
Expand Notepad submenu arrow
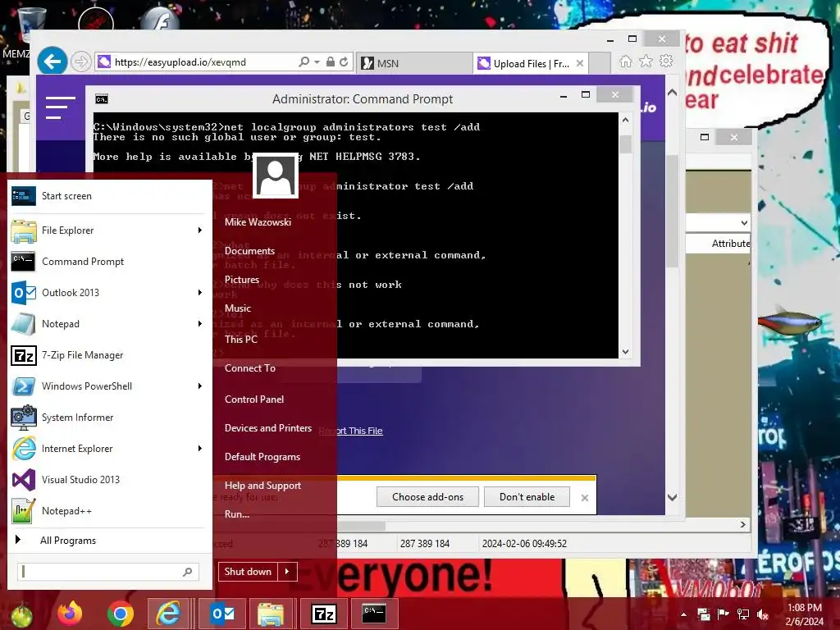pyautogui.click(x=200, y=323)
